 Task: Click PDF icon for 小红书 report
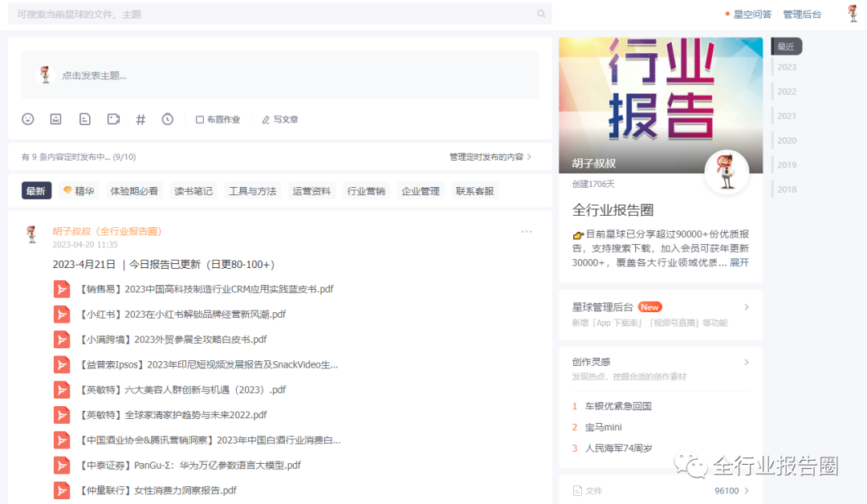tap(62, 315)
